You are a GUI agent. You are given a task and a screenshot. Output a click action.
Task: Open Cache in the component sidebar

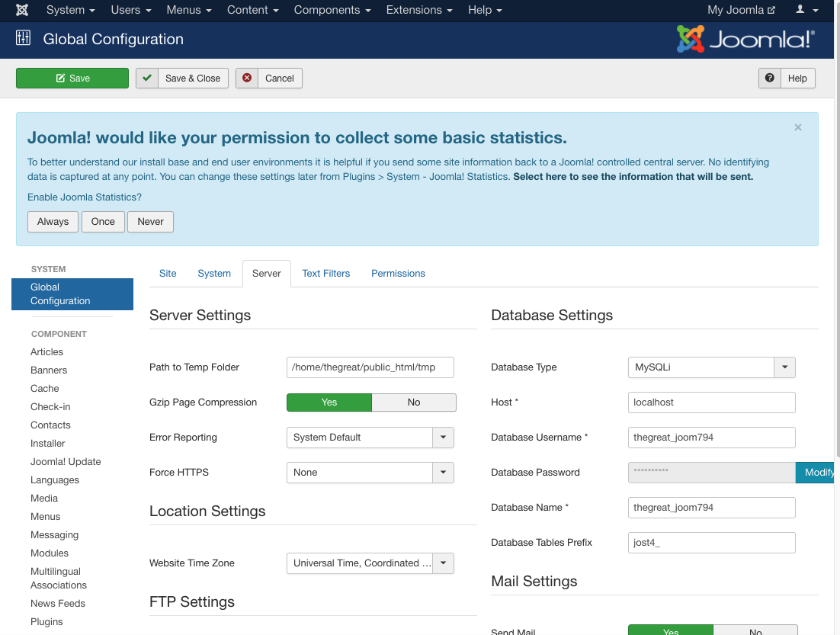click(44, 389)
